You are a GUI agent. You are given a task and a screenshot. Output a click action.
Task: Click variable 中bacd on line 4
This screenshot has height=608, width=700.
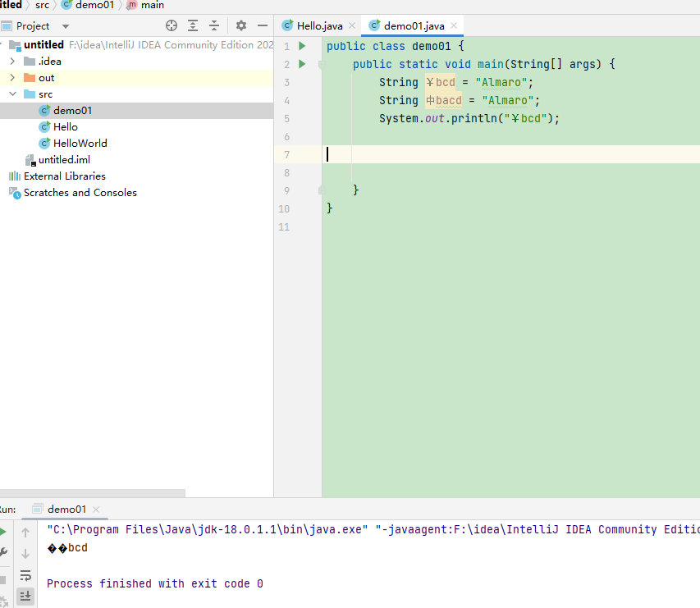pos(444,100)
